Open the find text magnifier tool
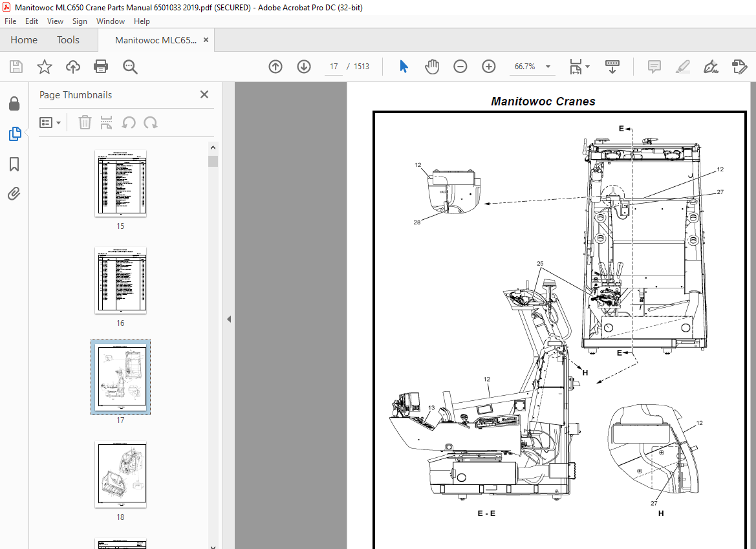Image resolution: width=756 pixels, height=549 pixels. click(x=130, y=67)
